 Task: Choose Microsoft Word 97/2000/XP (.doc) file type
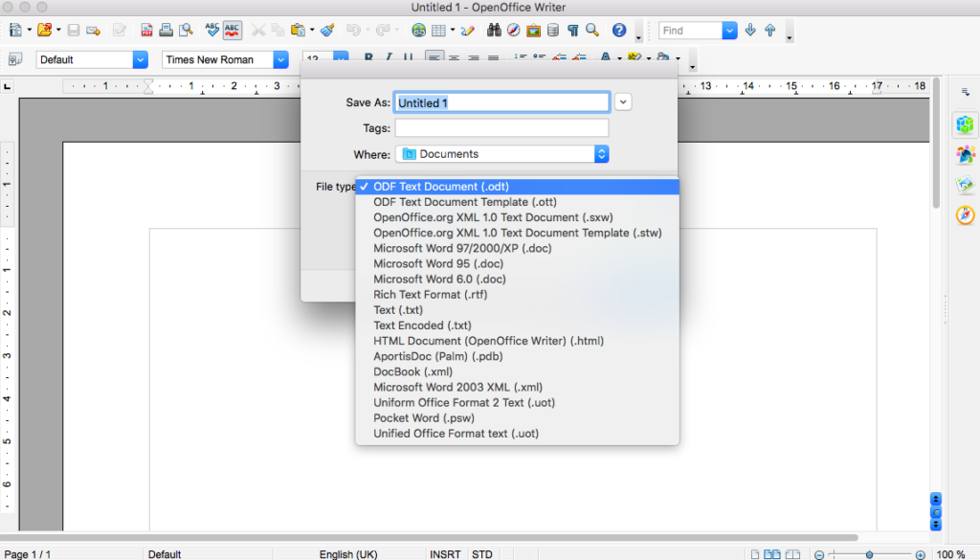coord(462,249)
